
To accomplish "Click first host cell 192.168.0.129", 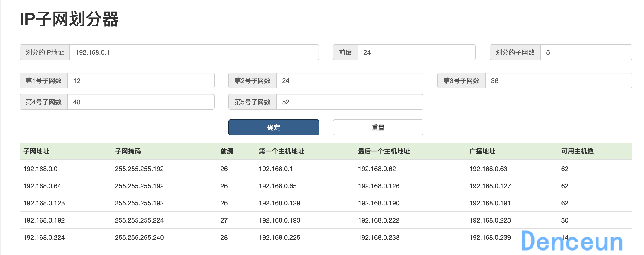I will 280,203.
